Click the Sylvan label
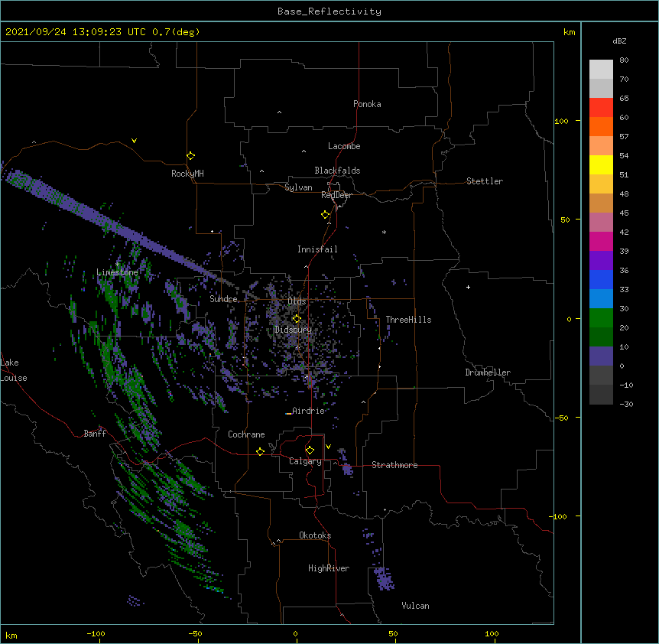This screenshot has height=644, width=659. pyautogui.click(x=298, y=187)
